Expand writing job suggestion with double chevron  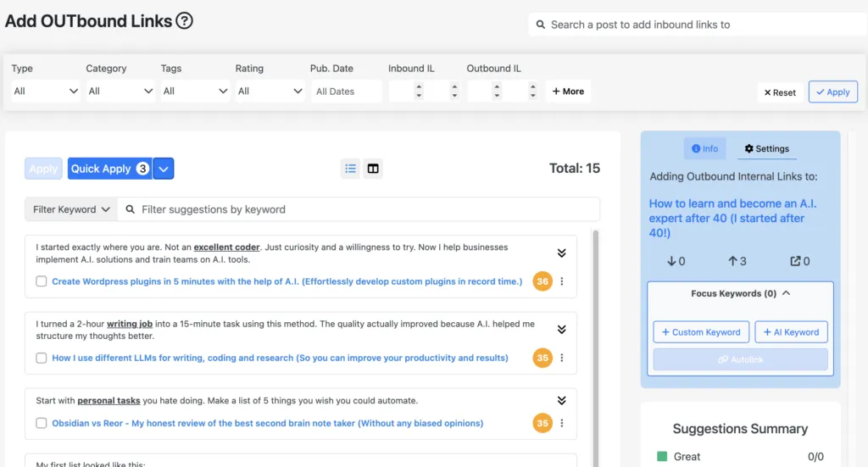[x=561, y=329]
